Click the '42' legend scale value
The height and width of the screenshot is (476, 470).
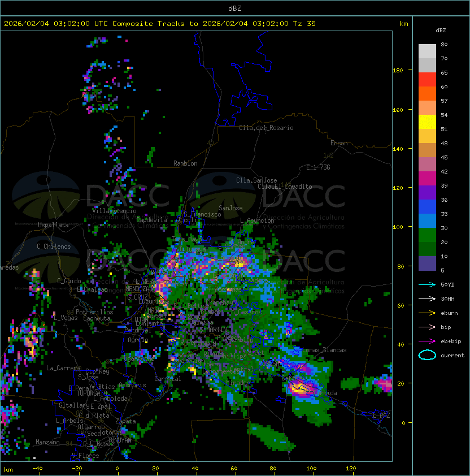[x=444, y=171]
